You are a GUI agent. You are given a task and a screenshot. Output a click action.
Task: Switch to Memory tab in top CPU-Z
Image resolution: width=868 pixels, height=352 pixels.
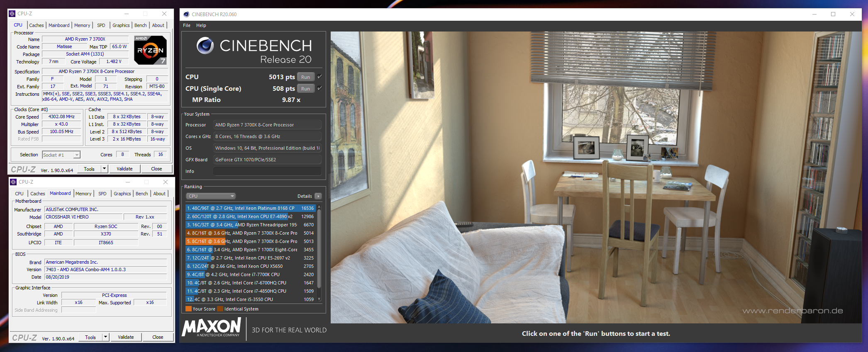pos(82,25)
